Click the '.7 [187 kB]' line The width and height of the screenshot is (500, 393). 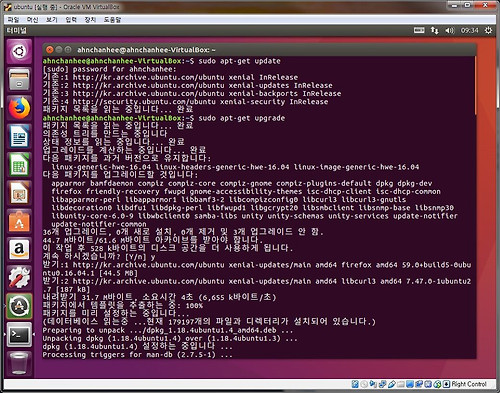(x=66, y=290)
